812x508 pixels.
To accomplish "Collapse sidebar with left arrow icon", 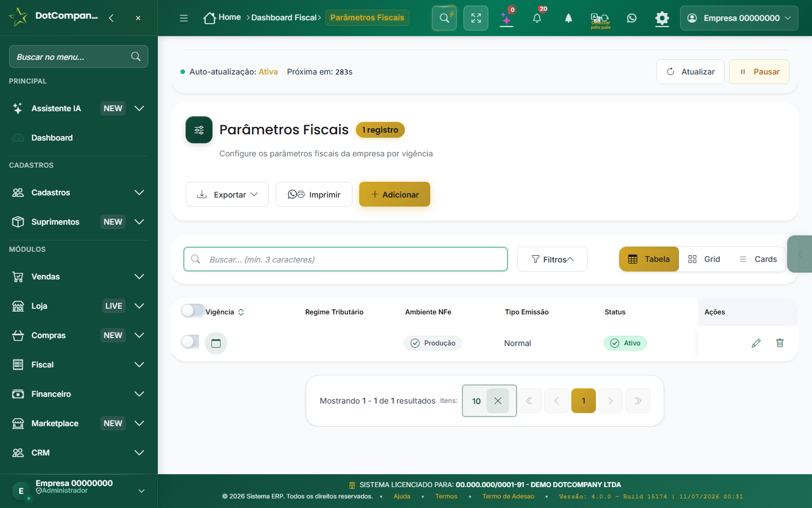I will pos(111,18).
